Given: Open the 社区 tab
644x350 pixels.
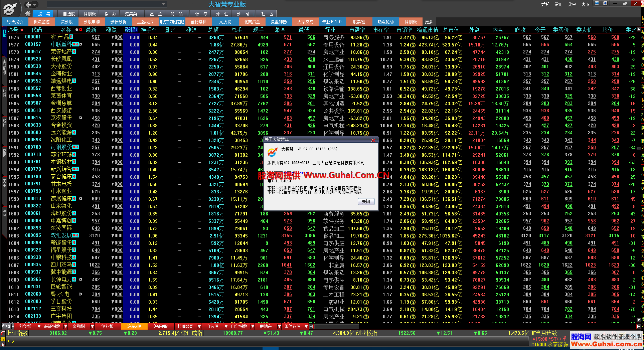Looking at the screenshot, I should point(267,14).
